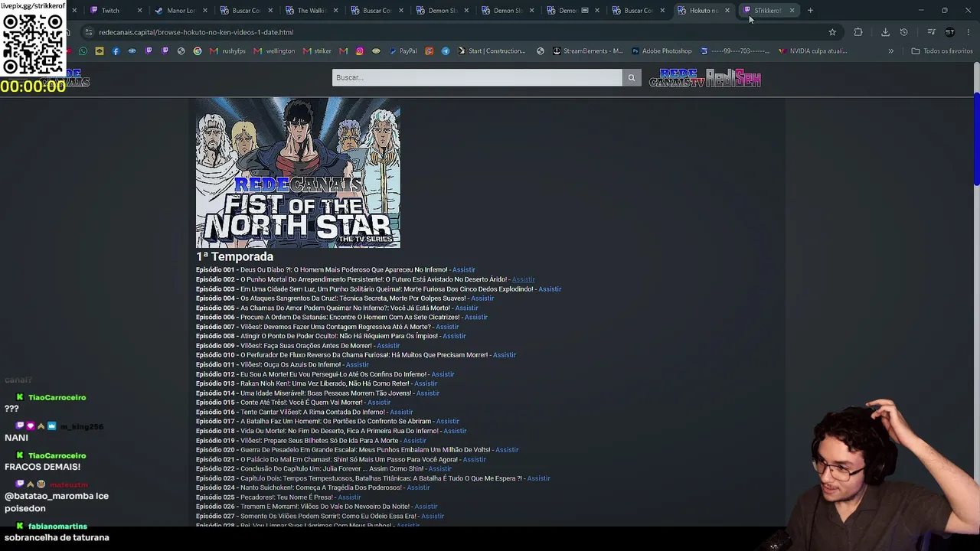Viewport: 980px width, 551px height.
Task: Click the 1ª Temporada heading
Action: (234, 256)
